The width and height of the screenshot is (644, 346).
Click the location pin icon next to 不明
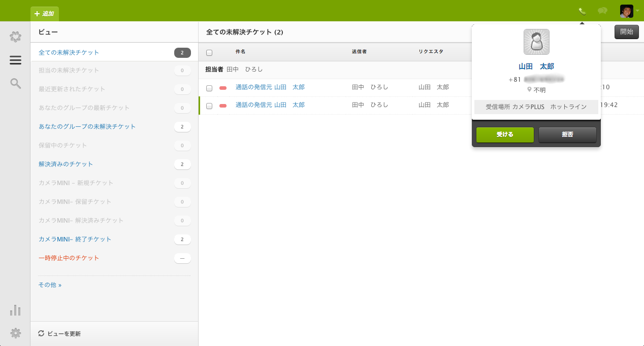pos(529,90)
